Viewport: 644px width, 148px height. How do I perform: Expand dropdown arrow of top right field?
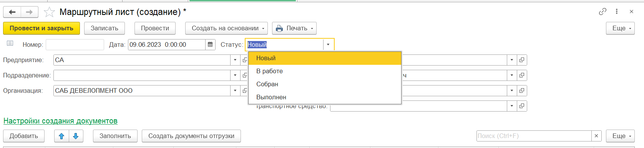(512, 60)
